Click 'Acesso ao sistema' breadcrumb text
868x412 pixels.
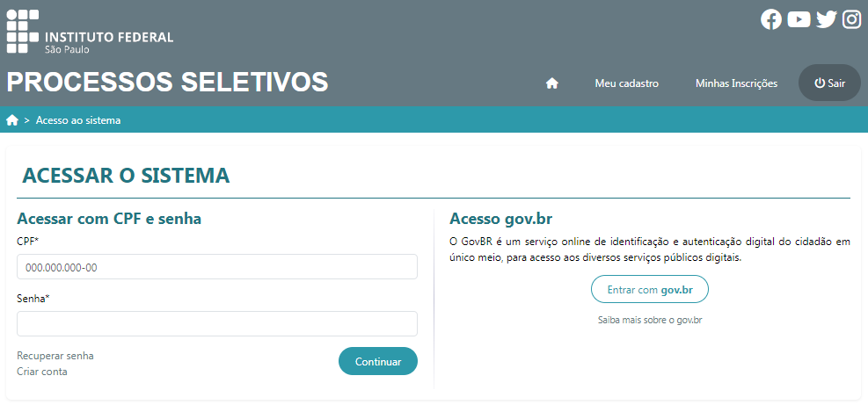78,120
